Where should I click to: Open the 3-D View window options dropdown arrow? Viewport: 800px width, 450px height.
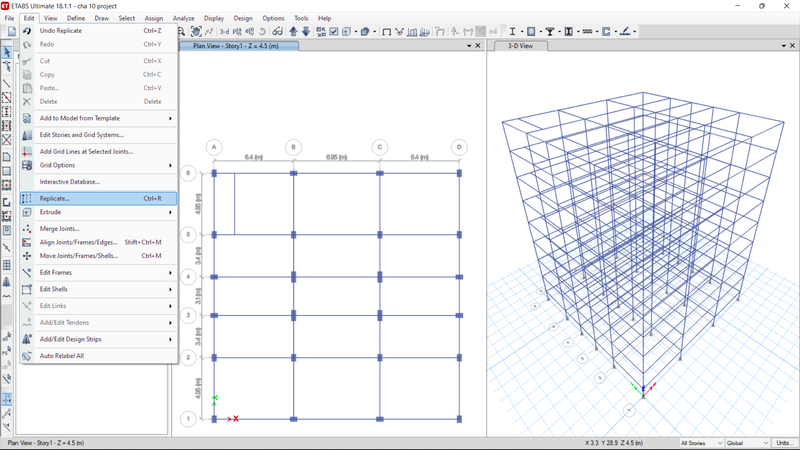784,46
